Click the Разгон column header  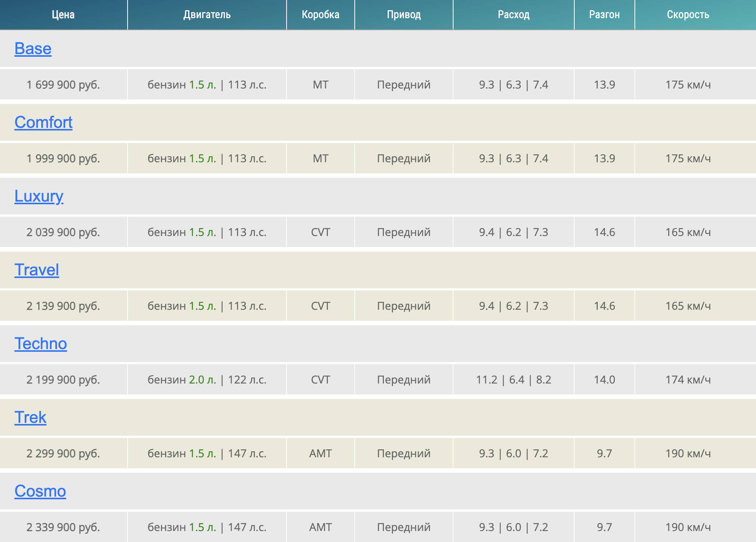click(604, 15)
